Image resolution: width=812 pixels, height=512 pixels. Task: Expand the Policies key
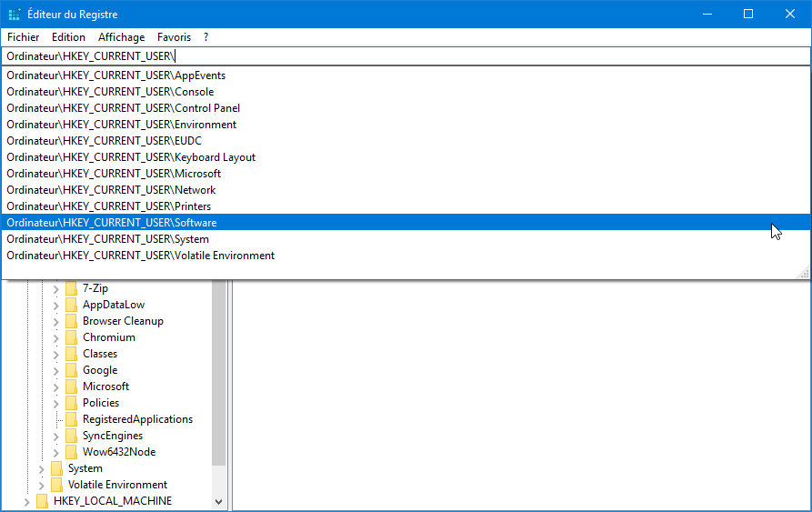pyautogui.click(x=56, y=403)
